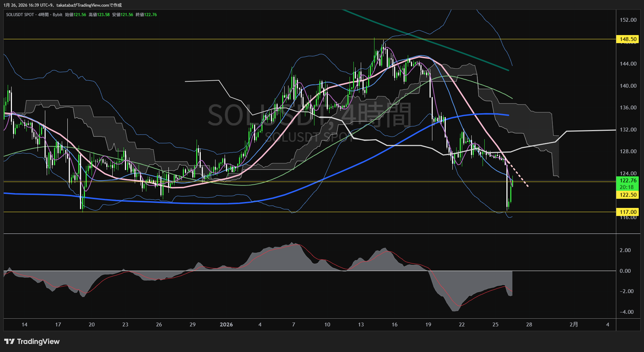Click 0.00 on the oscillator scale
Screen dimensions: 644x352
tap(625, 271)
